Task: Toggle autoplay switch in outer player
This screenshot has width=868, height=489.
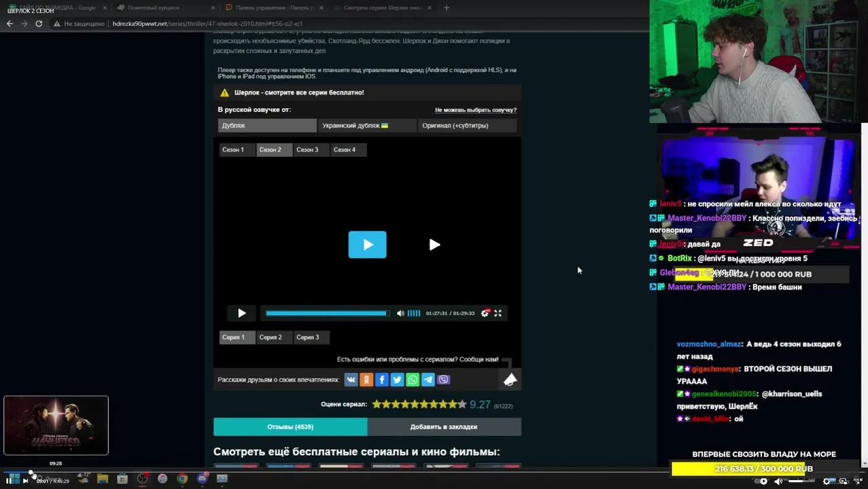Action: point(761,481)
